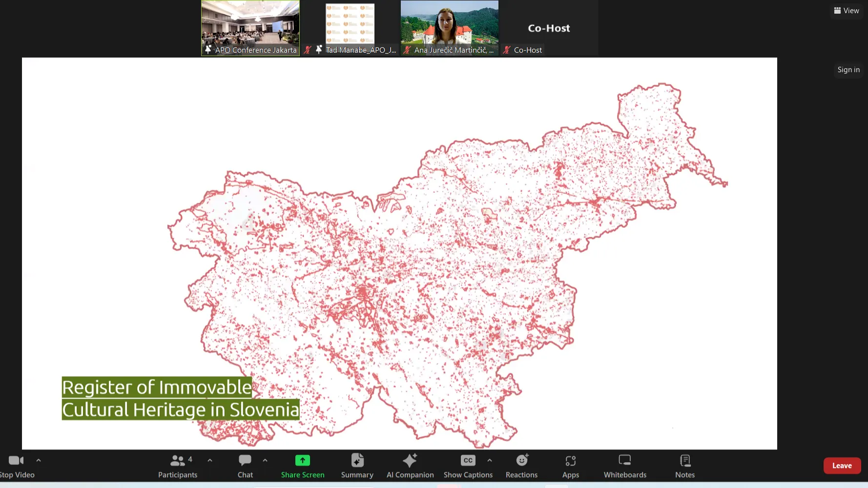This screenshot has height=488, width=868.
Task: Open the meeting Summary
Action: pos(357,466)
